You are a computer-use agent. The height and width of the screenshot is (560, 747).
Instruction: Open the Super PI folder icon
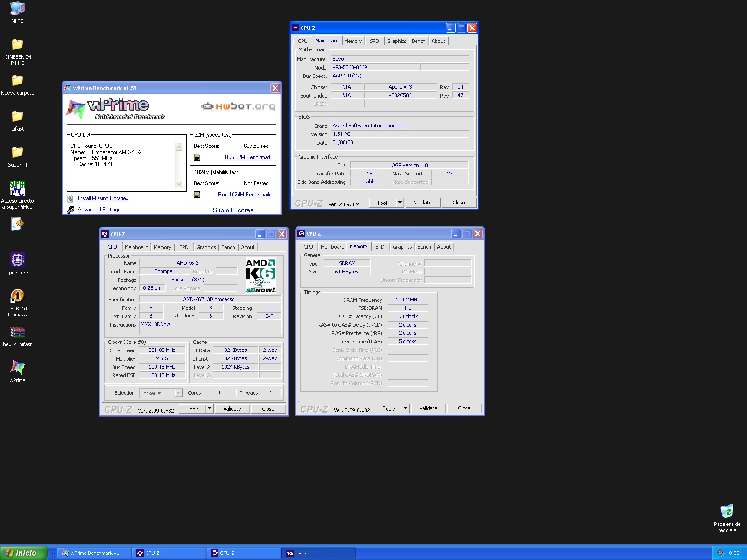point(17,152)
